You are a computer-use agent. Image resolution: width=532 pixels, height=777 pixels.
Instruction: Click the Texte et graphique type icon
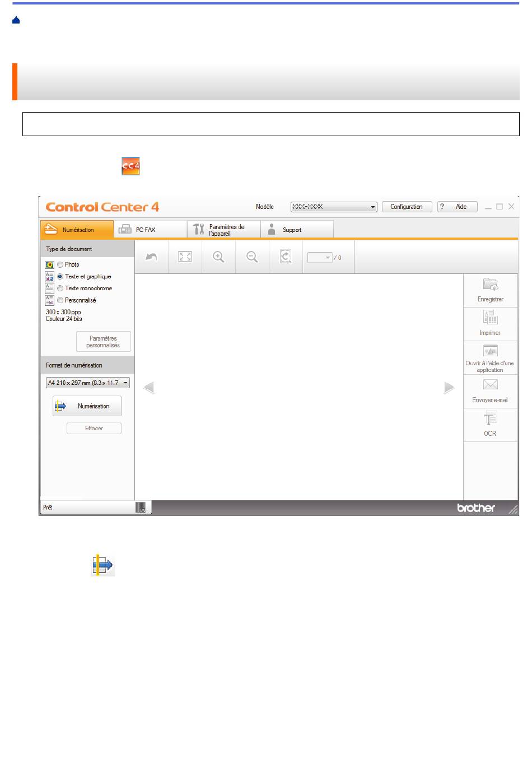[50, 276]
